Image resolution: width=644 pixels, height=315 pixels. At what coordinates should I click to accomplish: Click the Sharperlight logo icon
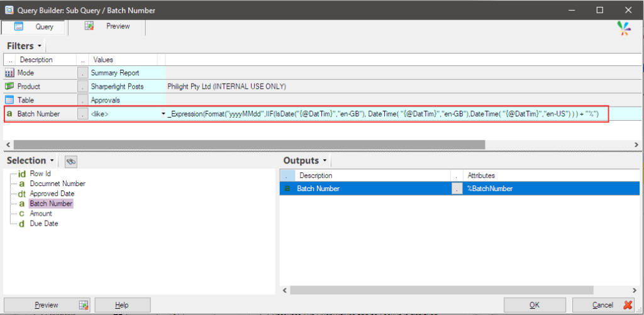(625, 28)
